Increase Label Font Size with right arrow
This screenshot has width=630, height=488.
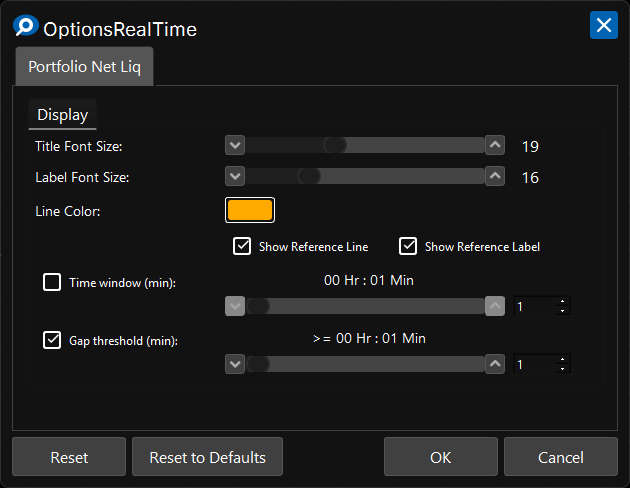pos(494,177)
